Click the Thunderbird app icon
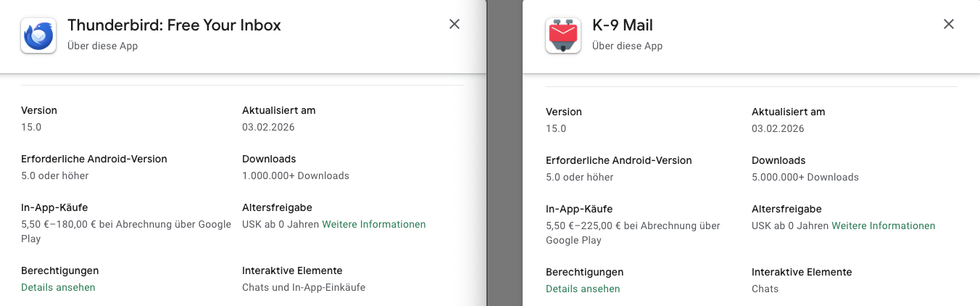980x306 pixels. click(x=38, y=36)
